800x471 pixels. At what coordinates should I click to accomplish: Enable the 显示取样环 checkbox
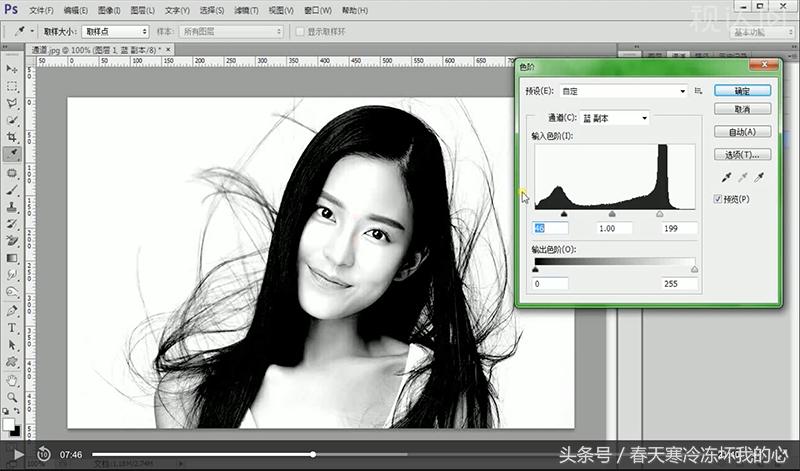[x=300, y=32]
